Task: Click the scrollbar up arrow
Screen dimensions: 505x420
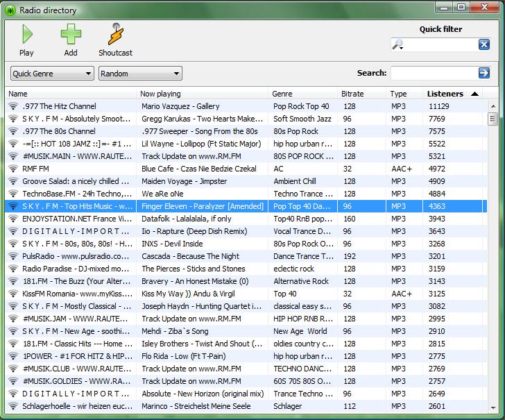Action: click(493, 106)
